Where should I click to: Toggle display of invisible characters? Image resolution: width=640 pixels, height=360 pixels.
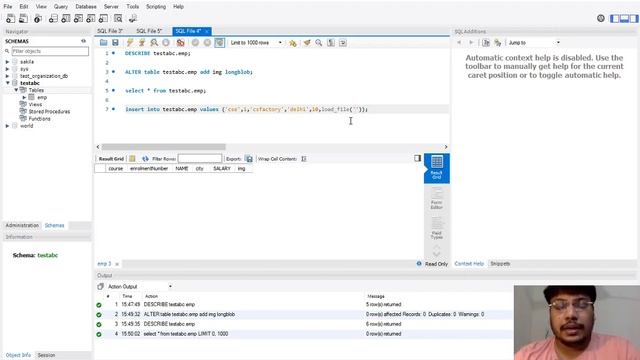(331, 42)
